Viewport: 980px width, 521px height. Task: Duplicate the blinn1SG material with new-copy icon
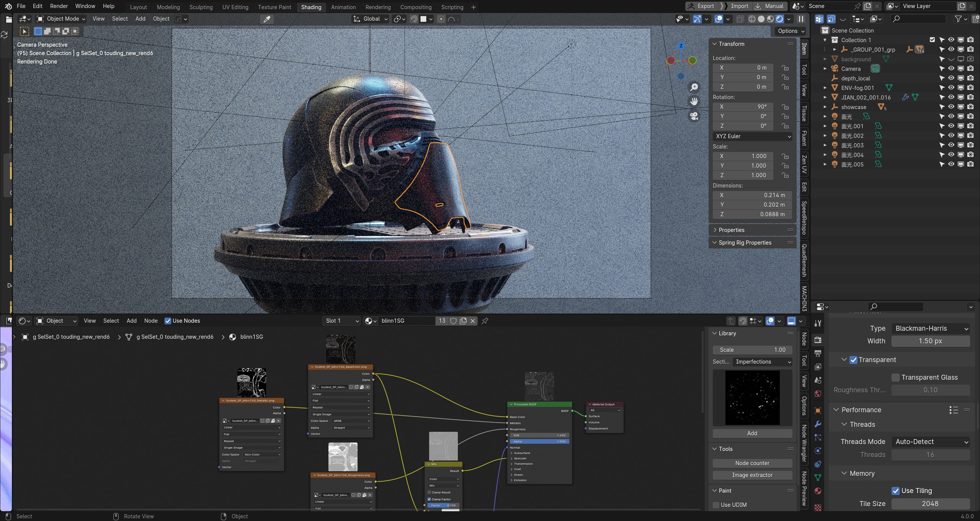(463, 321)
